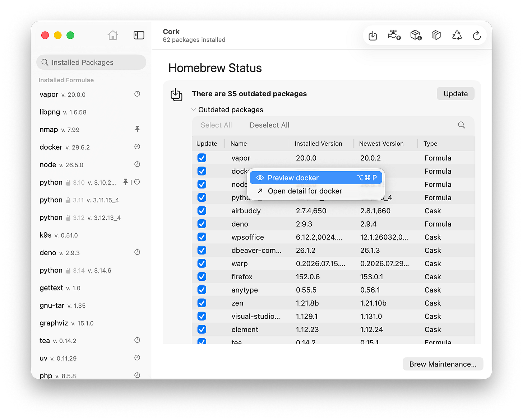The height and width of the screenshot is (420, 523).
Task: Click the lock icon beside python 3.11
Action: pyautogui.click(x=68, y=200)
